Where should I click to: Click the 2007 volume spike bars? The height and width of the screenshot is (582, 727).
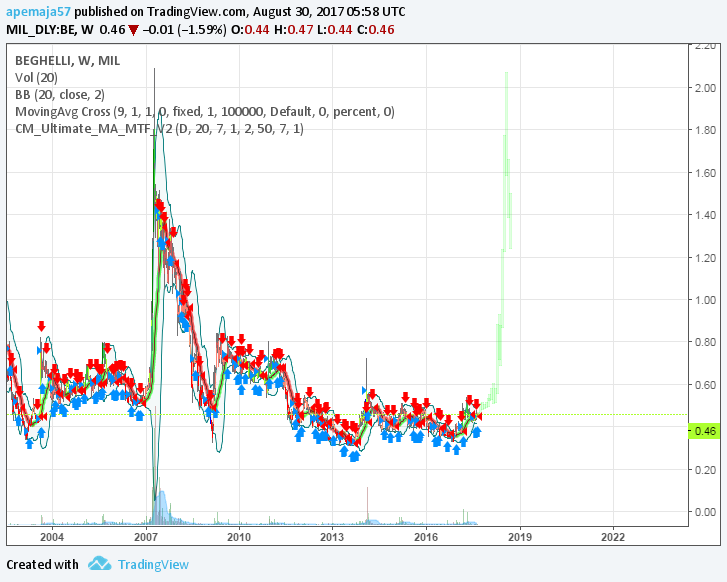coord(160,506)
